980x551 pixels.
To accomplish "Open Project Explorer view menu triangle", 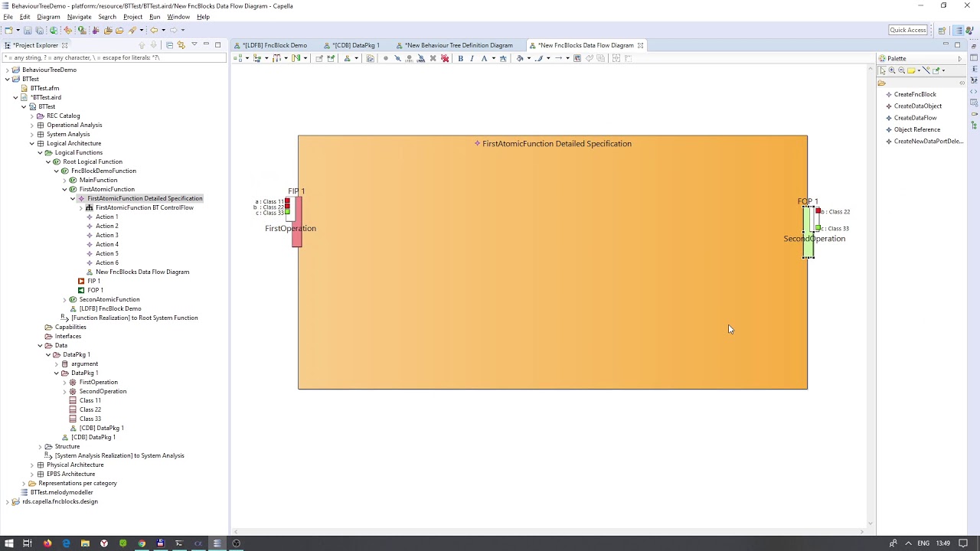I will click(194, 44).
